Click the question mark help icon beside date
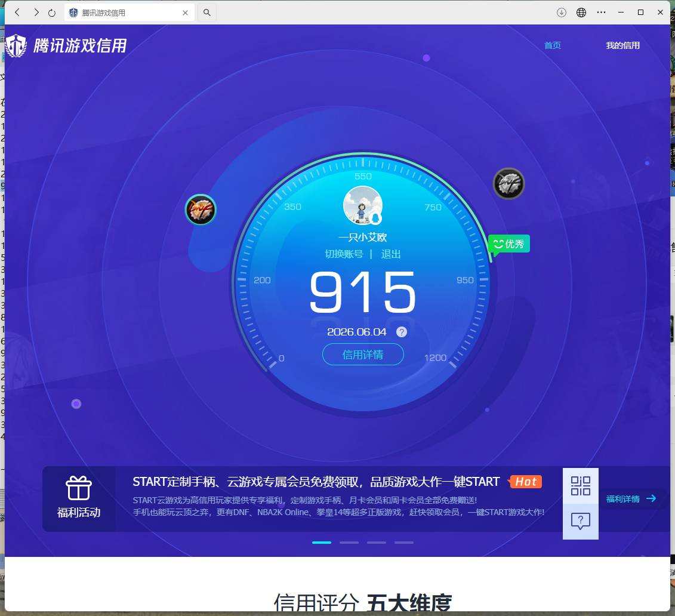The width and height of the screenshot is (675, 616). [402, 332]
